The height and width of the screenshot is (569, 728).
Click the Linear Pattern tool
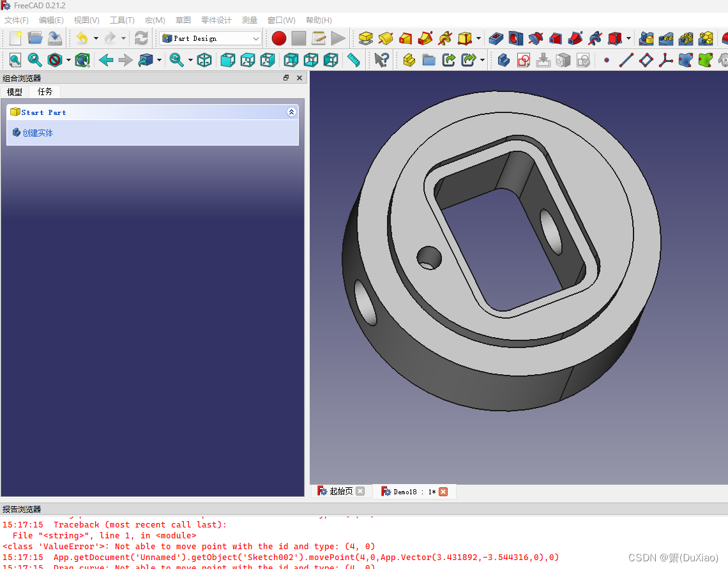point(666,38)
